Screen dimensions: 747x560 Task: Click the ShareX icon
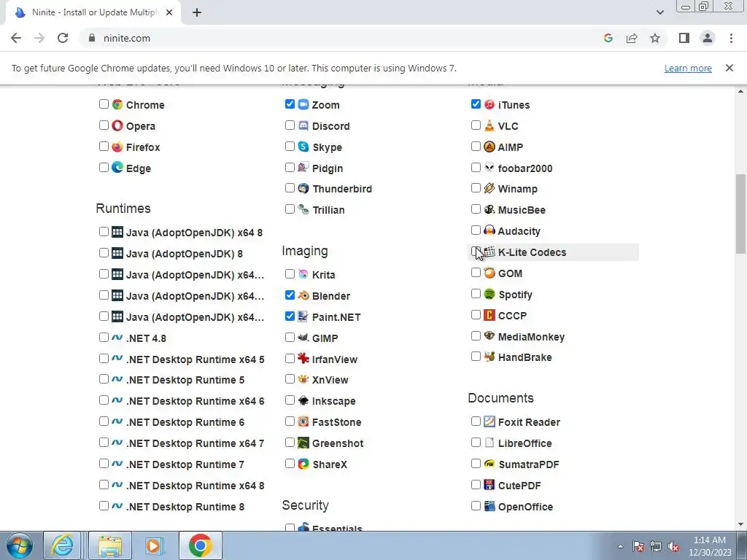click(x=303, y=464)
